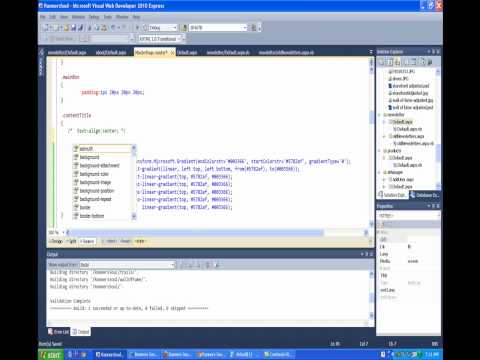Open the File menu
This screenshot has height=360, width=480.
coord(43,17)
